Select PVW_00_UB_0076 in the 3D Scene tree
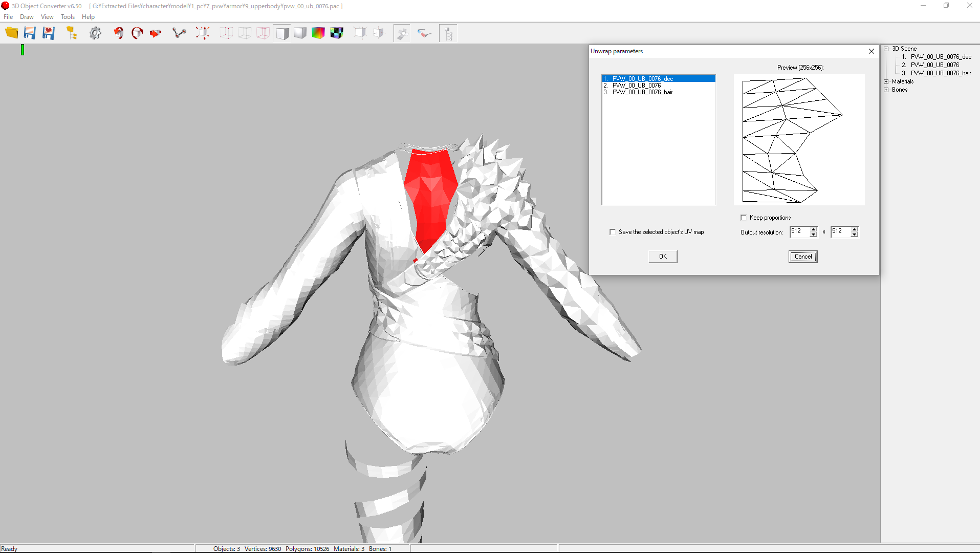The height and width of the screenshot is (553, 980). [x=934, y=65]
